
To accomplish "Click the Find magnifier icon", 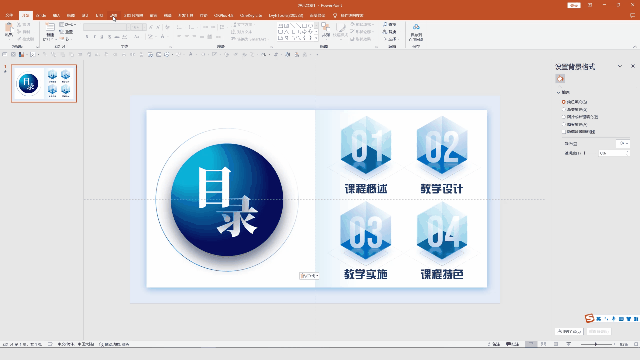I will click(x=385, y=25).
